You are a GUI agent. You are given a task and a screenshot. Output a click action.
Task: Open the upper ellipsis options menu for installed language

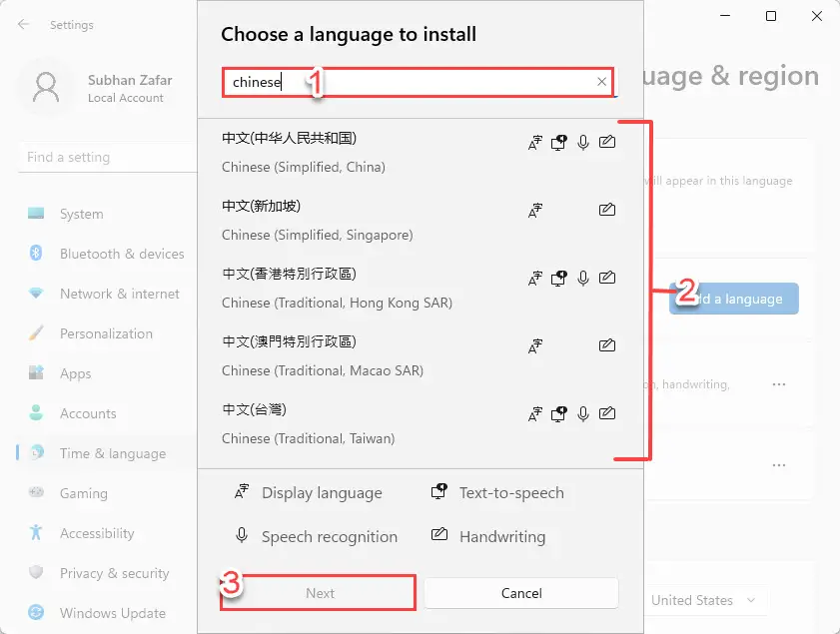coord(777,384)
